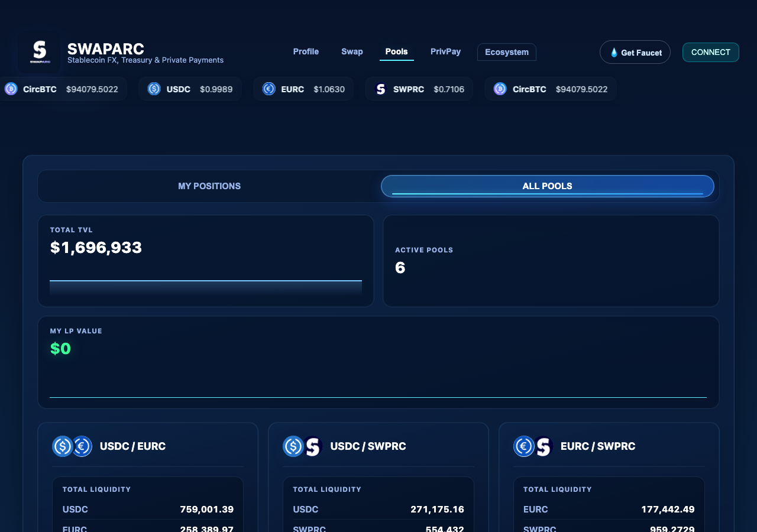Go to the Swap tab
The height and width of the screenshot is (532, 757).
352,51
